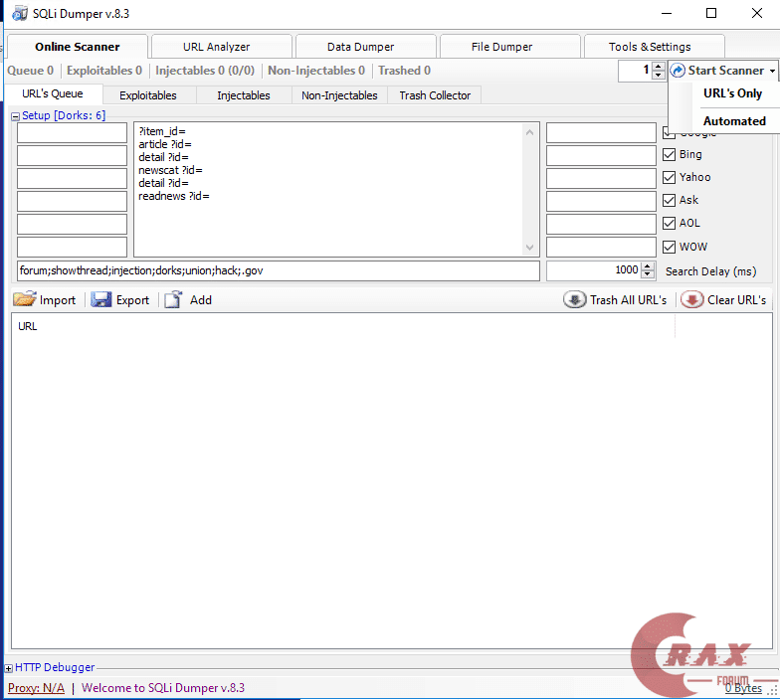Click the Start Scanner button text
Viewport: 780px width, 700px height.
pos(726,71)
